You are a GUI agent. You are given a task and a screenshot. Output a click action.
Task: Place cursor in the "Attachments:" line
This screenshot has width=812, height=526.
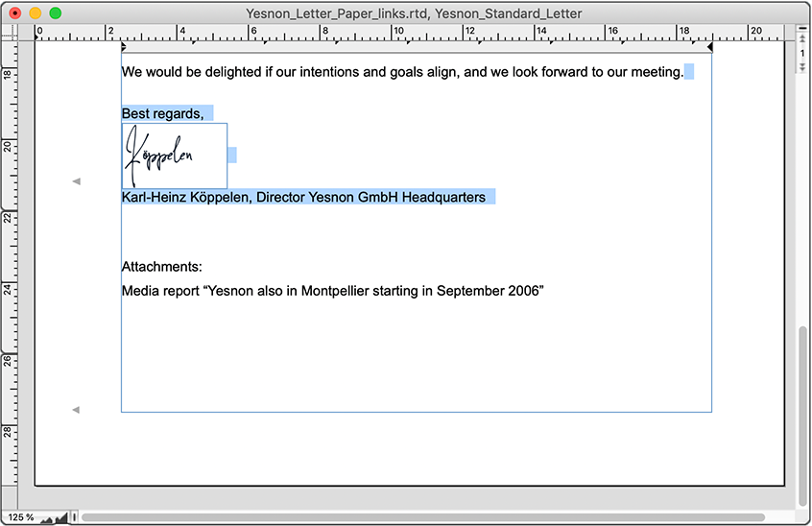pyautogui.click(x=161, y=267)
